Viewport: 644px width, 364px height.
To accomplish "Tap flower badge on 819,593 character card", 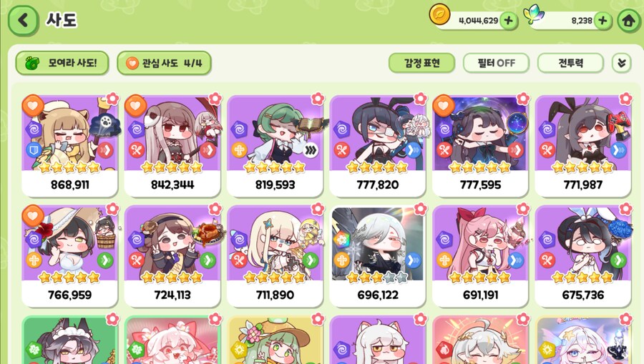I will click(x=318, y=99).
